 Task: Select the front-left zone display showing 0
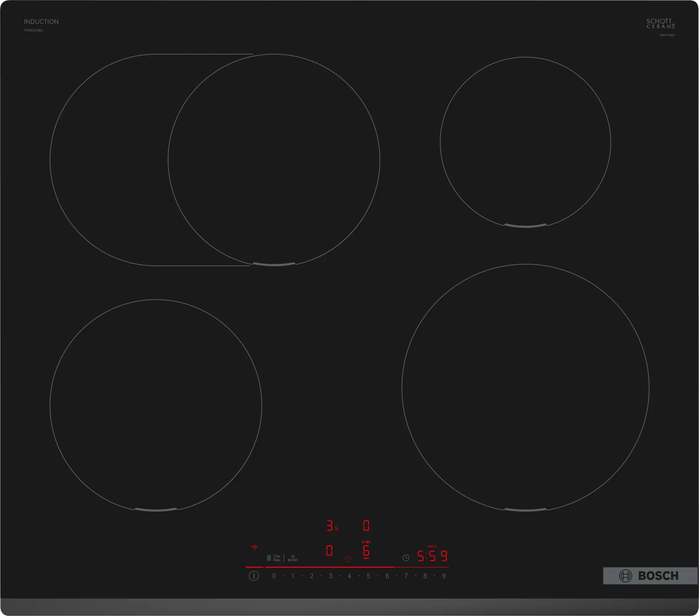tap(329, 551)
